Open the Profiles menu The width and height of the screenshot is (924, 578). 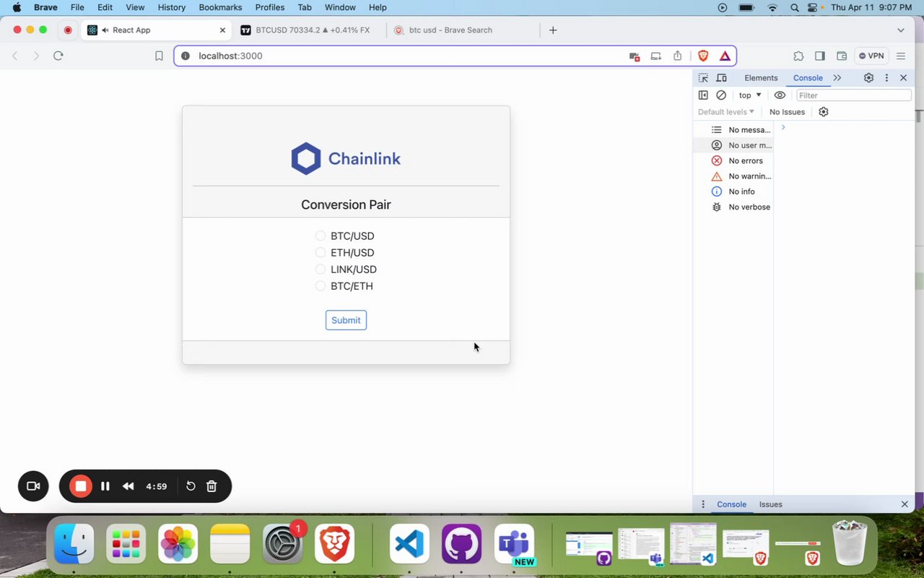tap(270, 7)
